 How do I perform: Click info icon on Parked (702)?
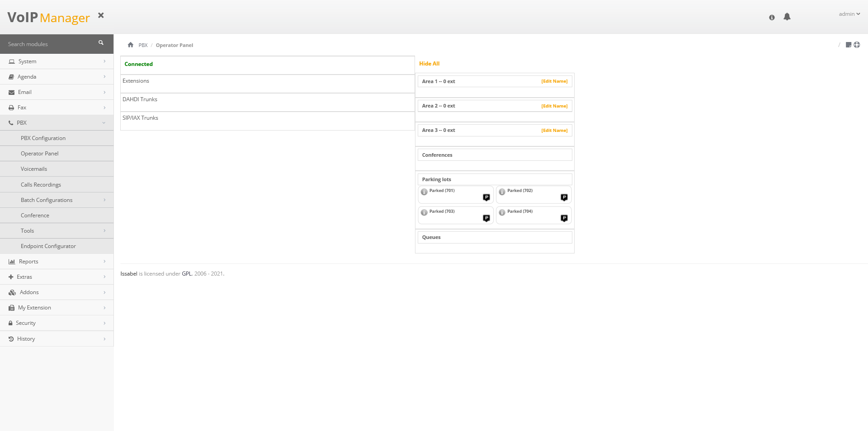(x=502, y=192)
